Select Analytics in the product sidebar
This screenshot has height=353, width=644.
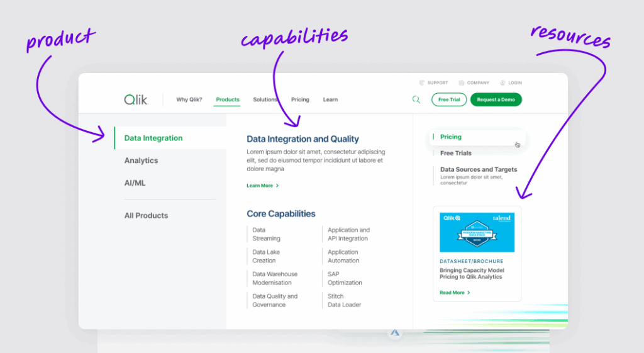click(x=141, y=160)
